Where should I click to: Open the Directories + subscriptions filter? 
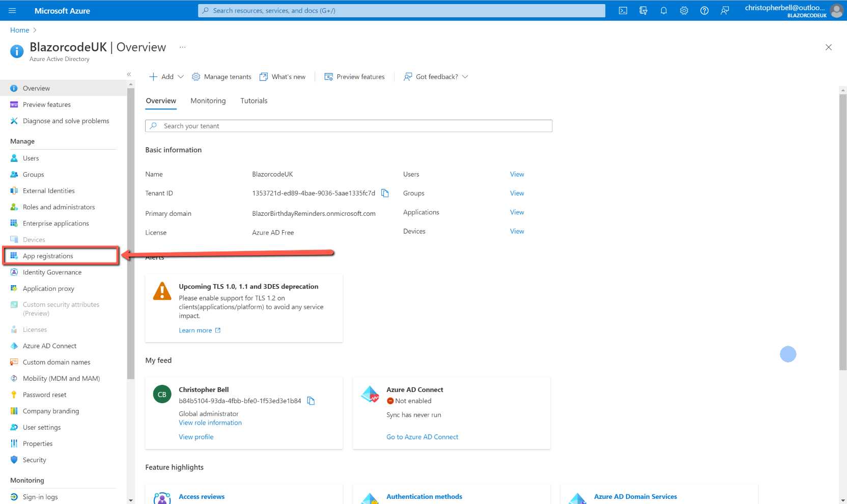[643, 10]
